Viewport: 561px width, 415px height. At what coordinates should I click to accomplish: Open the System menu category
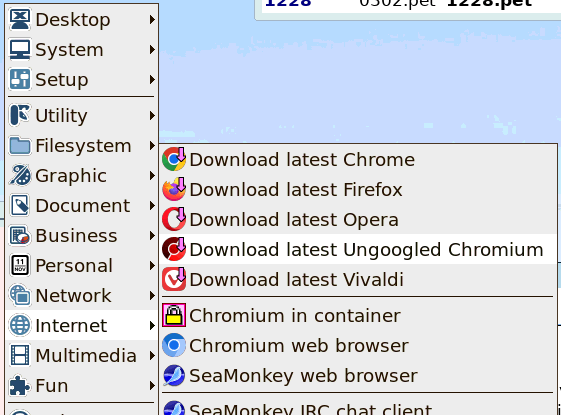(x=82, y=49)
